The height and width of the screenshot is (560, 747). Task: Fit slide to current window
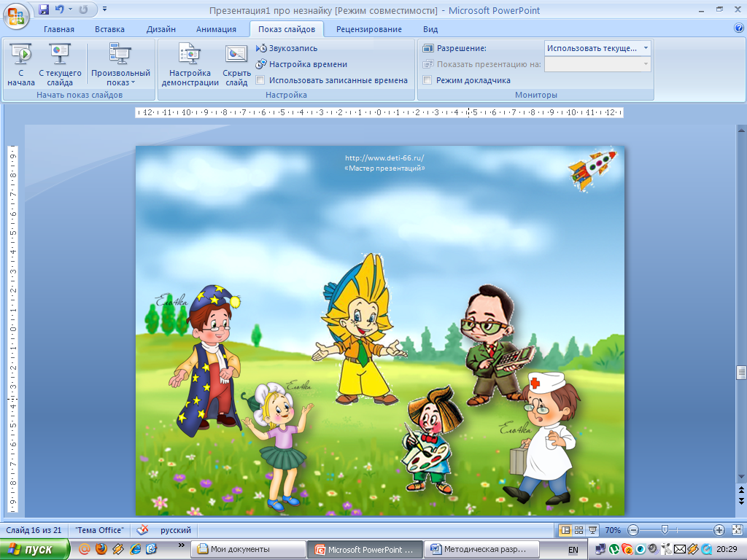point(737,530)
